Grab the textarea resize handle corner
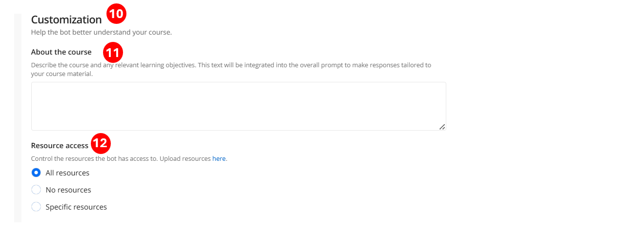 pos(442,127)
